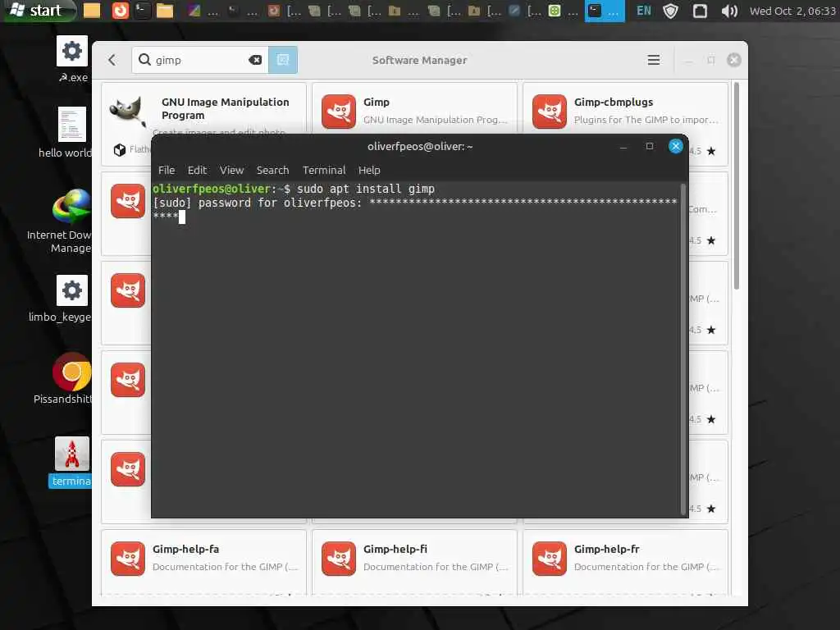Clear the gimp search text

[255, 60]
